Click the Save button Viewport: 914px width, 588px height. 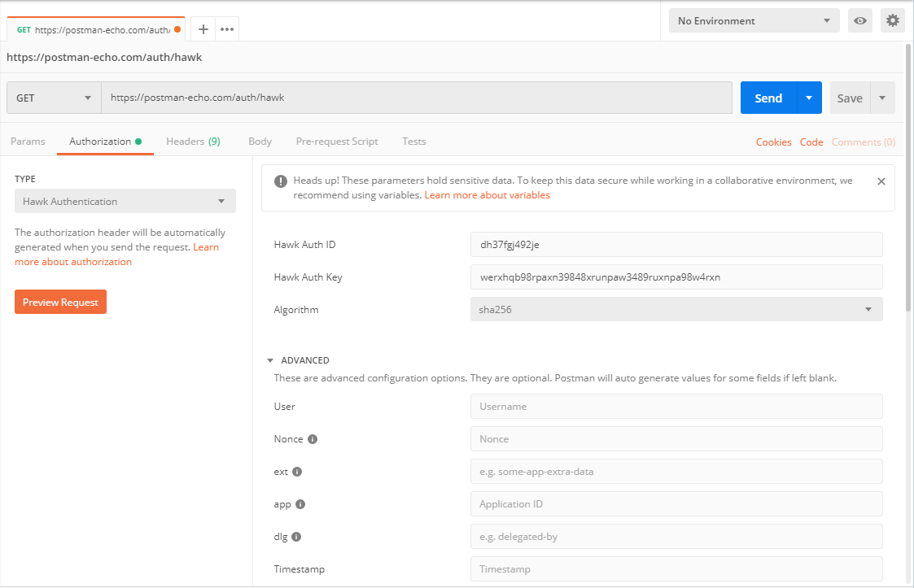click(850, 98)
